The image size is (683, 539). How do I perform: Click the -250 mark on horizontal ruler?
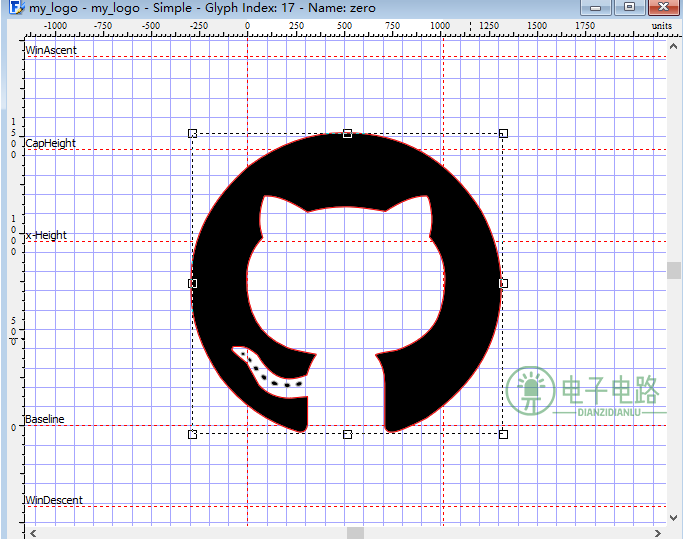[x=199, y=26]
